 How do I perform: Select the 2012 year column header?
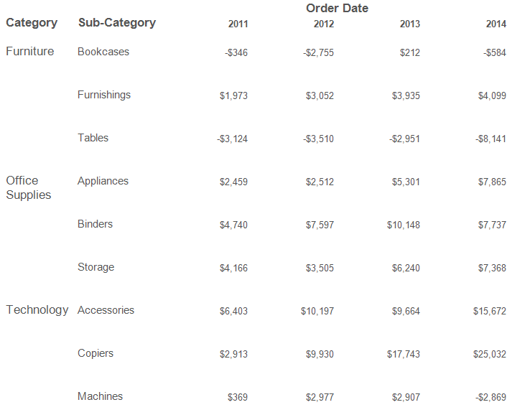pos(324,24)
